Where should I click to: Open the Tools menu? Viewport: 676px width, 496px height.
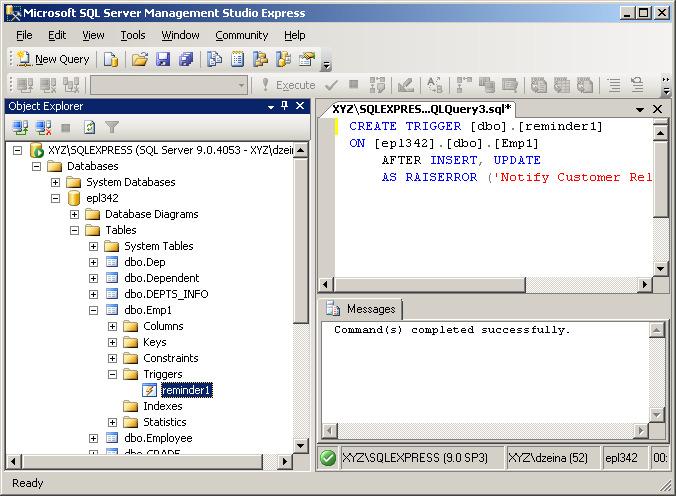point(133,35)
